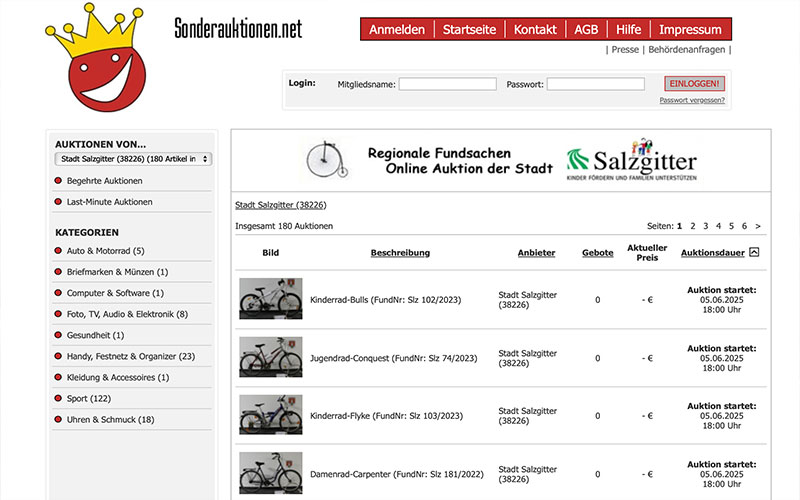
Task: Select the Auto & Motorrad category
Action: point(106,251)
